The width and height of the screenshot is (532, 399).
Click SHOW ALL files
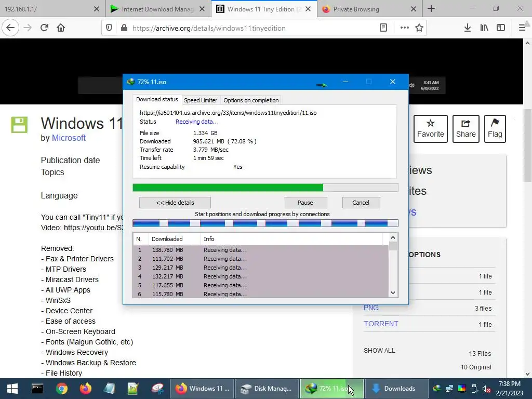(379, 351)
